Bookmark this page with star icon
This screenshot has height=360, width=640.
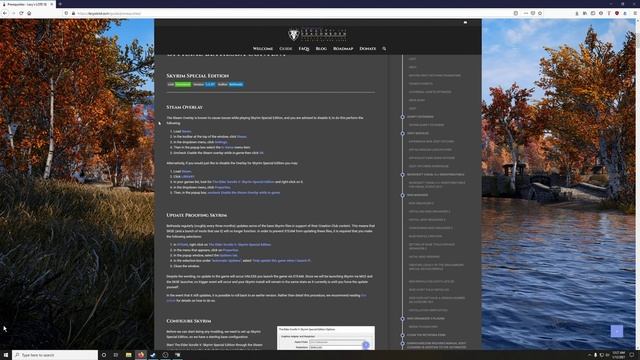coord(540,13)
